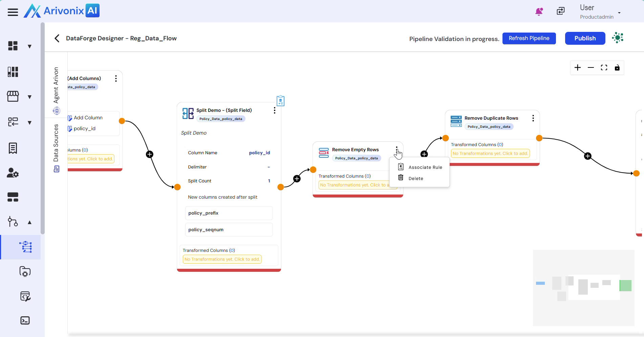The width and height of the screenshot is (644, 337).
Task: Click the zoom out minus control
Action: (x=591, y=68)
